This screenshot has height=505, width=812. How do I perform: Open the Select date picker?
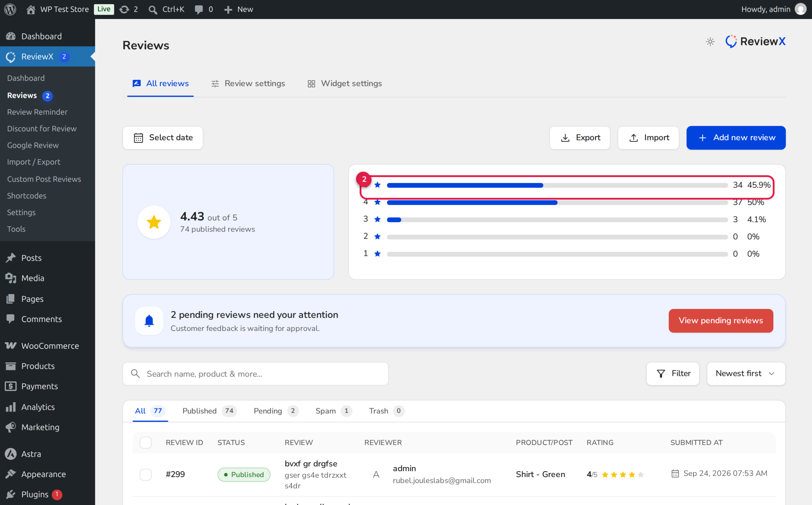coord(163,138)
